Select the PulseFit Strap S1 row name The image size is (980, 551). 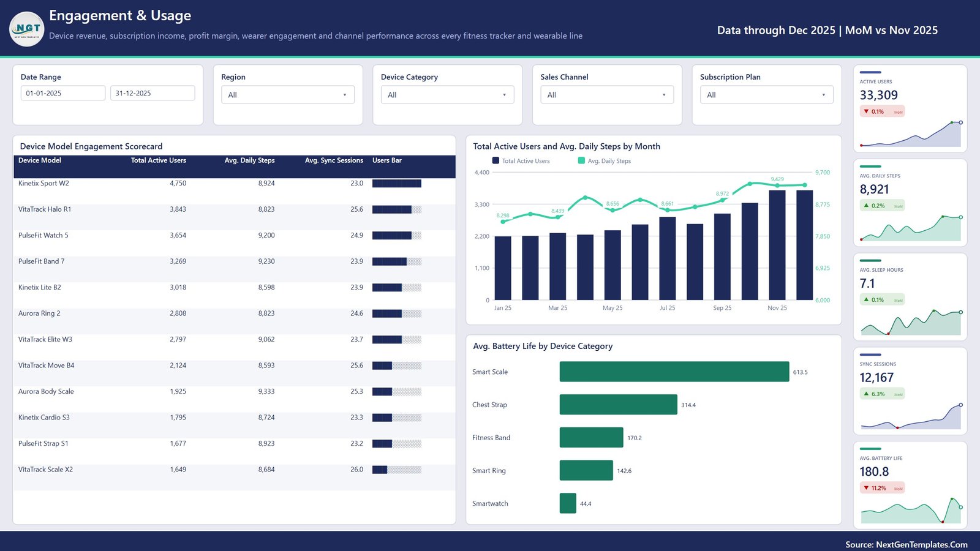point(43,443)
